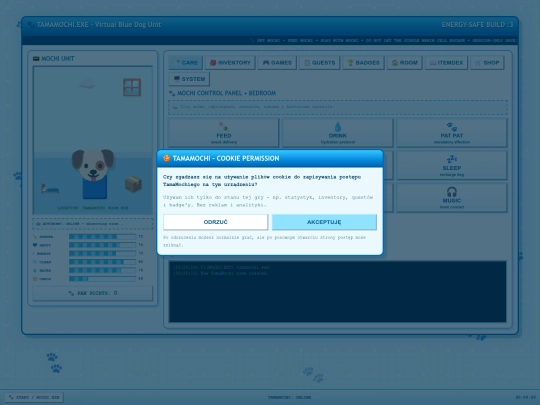The height and width of the screenshot is (405, 540).
Task: Click the MOCHI UNIT panel header icon
Action: pyautogui.click(x=36, y=59)
